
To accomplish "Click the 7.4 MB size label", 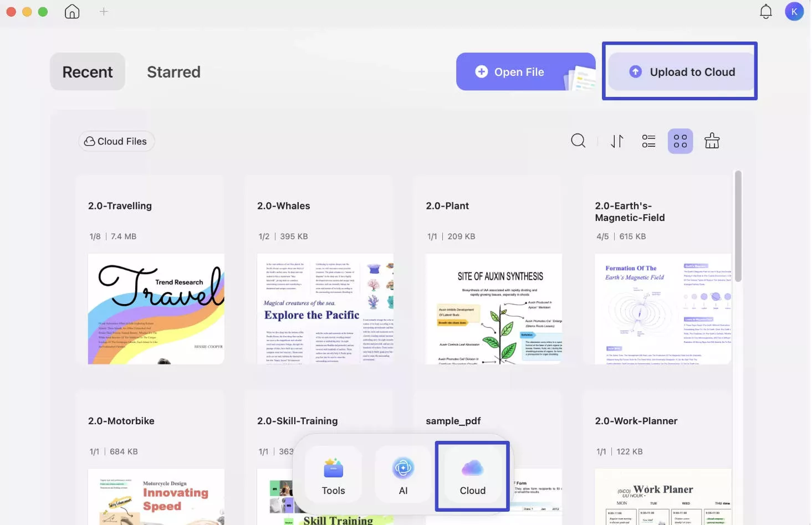I will click(x=124, y=236).
